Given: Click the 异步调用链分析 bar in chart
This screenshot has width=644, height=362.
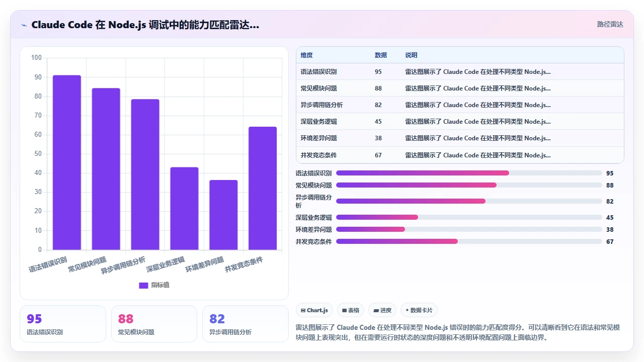Looking at the screenshot, I should click(x=145, y=174).
